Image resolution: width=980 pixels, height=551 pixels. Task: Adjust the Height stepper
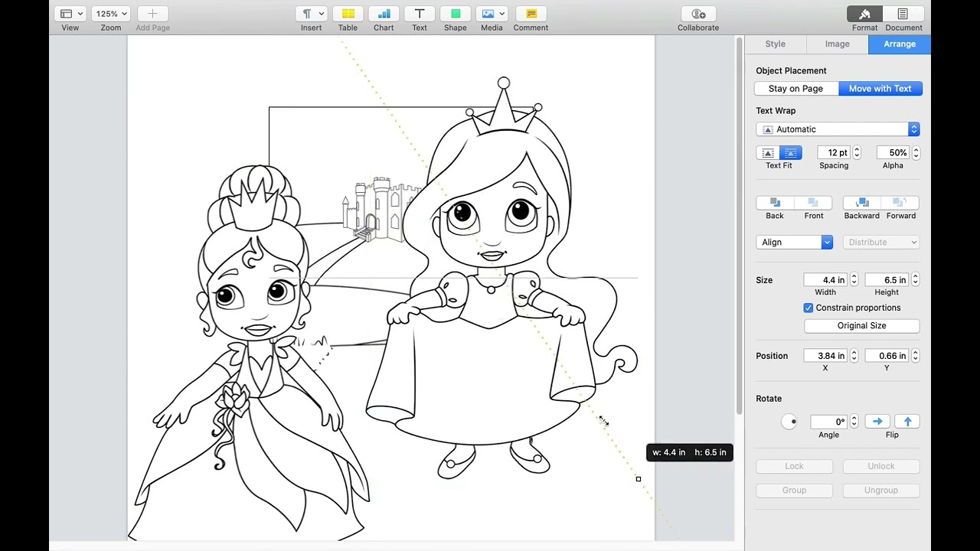tap(915, 280)
